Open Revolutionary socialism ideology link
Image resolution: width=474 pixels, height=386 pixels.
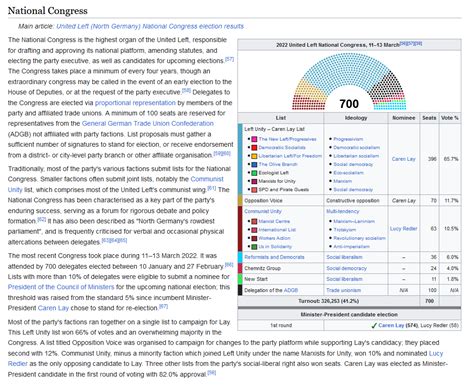359,238
